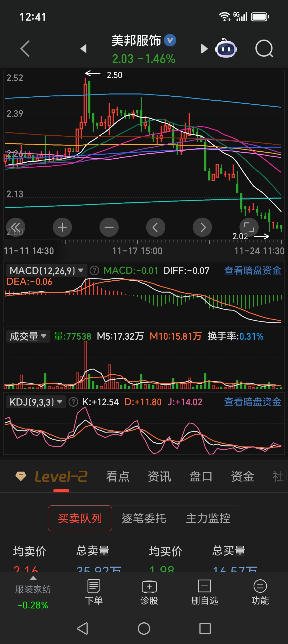
Task: Switch to 资金 tab
Action: pyautogui.click(x=242, y=477)
